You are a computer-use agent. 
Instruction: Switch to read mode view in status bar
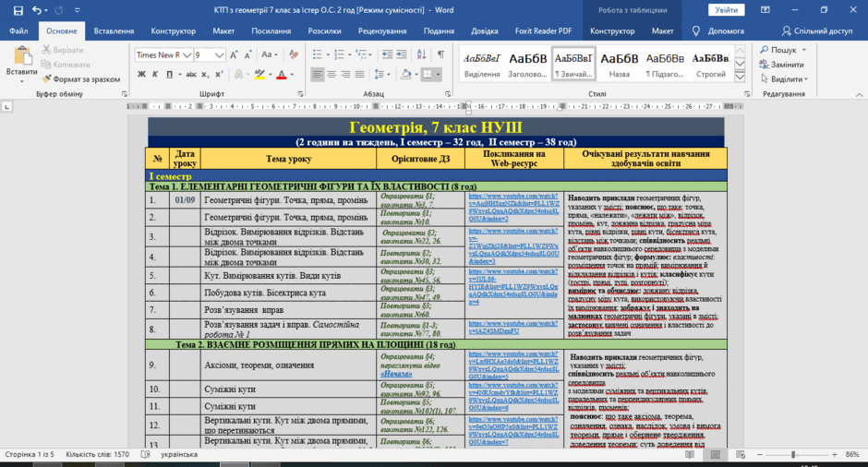[690, 454]
